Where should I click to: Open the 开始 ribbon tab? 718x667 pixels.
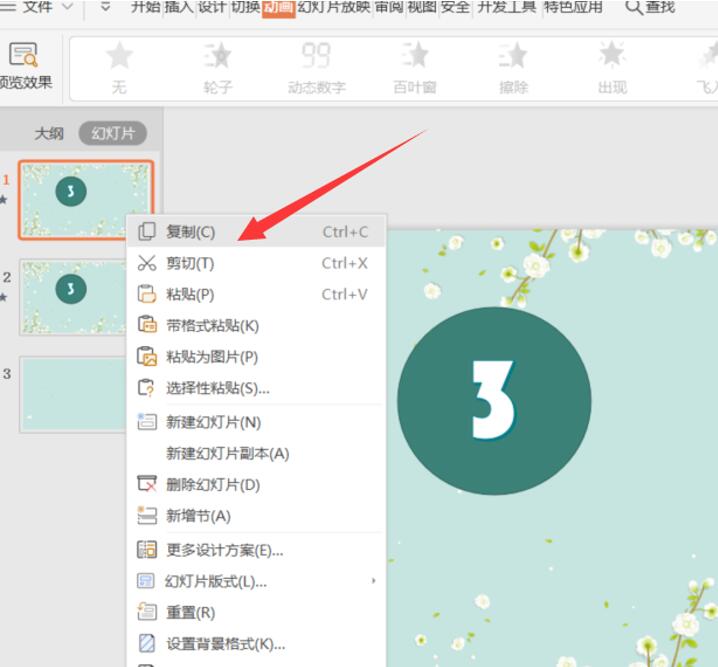(146, 7)
